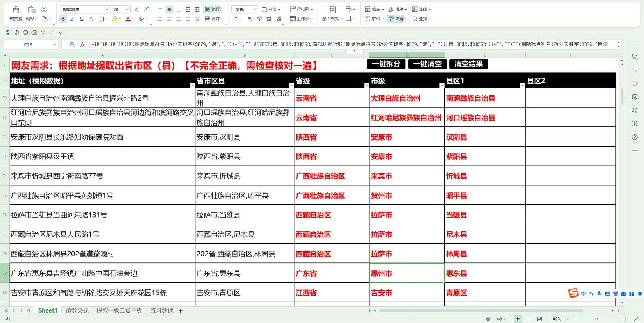The image size is (644, 323).
Task: Switch to the 练习数据 sheet tab
Action: pyautogui.click(x=162, y=310)
